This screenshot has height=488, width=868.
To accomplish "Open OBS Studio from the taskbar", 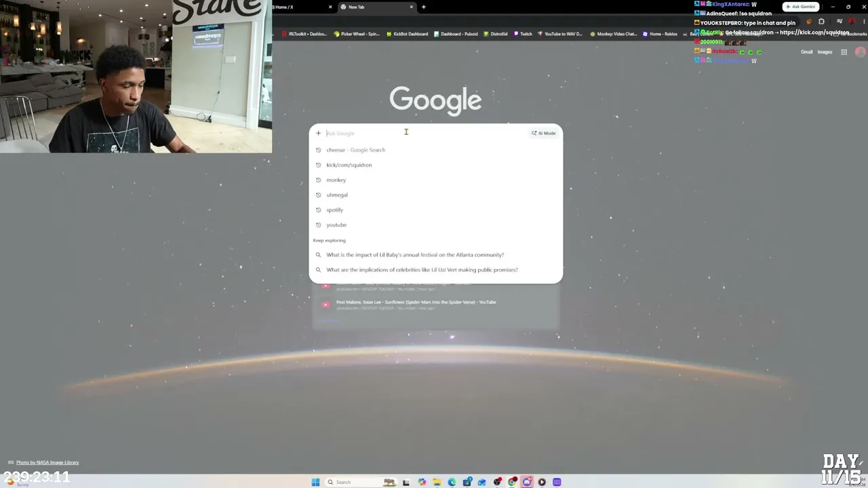I will tap(497, 482).
